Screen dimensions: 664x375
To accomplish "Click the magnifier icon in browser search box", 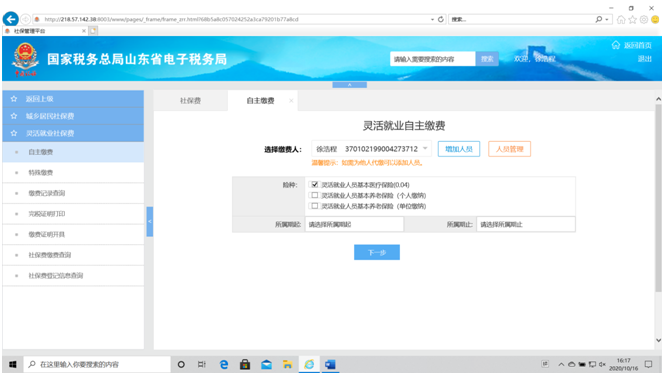I will point(599,19).
